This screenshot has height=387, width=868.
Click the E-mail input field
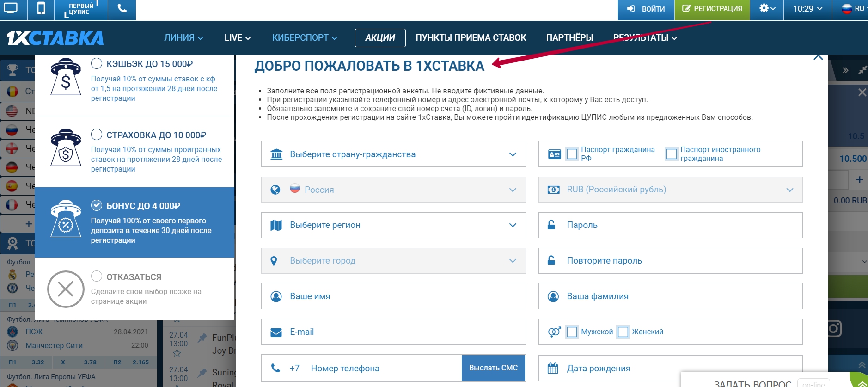[393, 332]
